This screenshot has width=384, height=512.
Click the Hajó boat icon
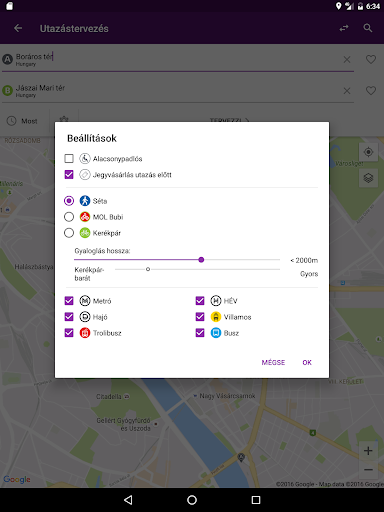85,317
